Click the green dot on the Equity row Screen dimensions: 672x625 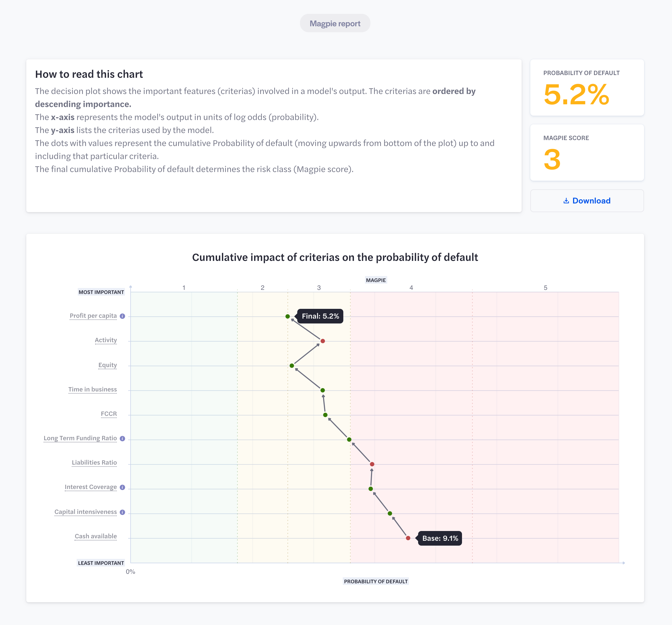(x=292, y=366)
